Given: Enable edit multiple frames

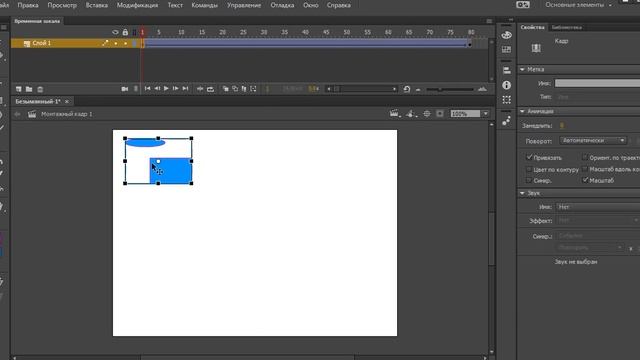Looking at the screenshot, I should click(244, 89).
